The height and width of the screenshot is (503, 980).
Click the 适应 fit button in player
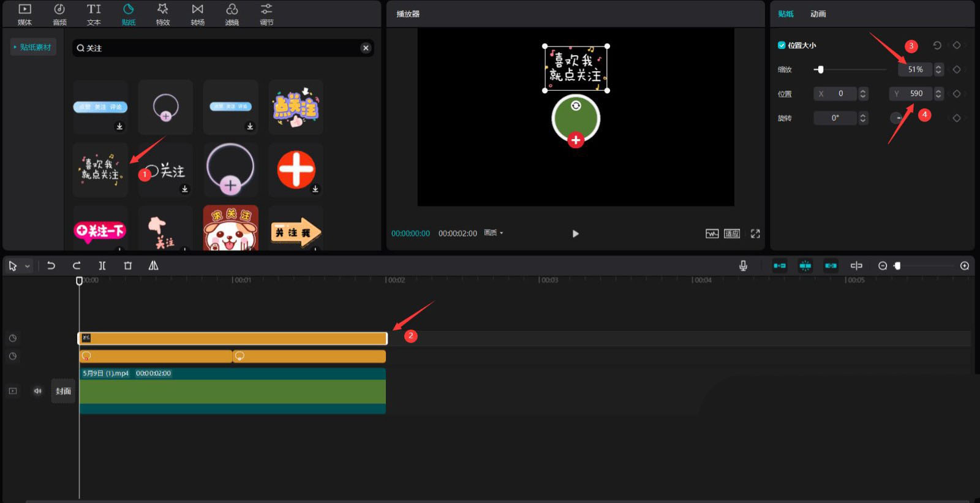click(x=732, y=233)
